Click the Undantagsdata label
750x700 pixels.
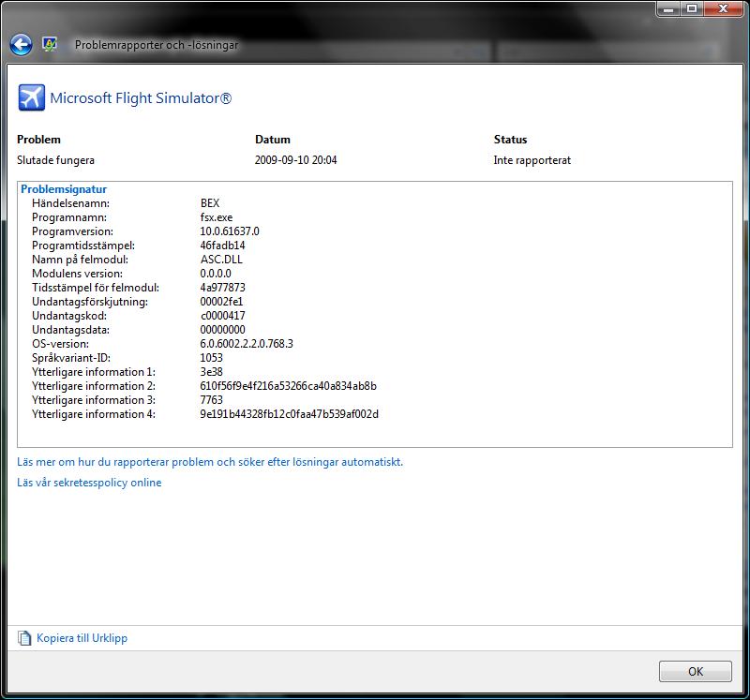click(x=71, y=330)
